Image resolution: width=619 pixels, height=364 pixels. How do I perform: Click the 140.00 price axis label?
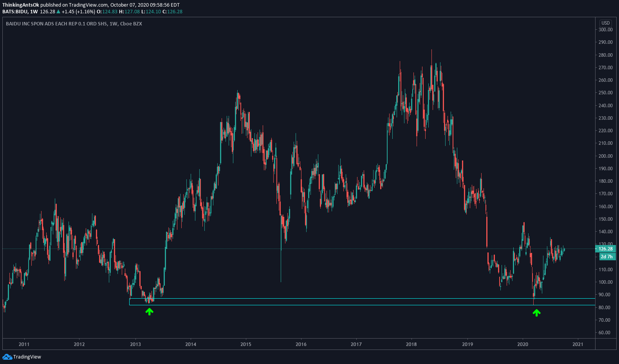(606, 232)
